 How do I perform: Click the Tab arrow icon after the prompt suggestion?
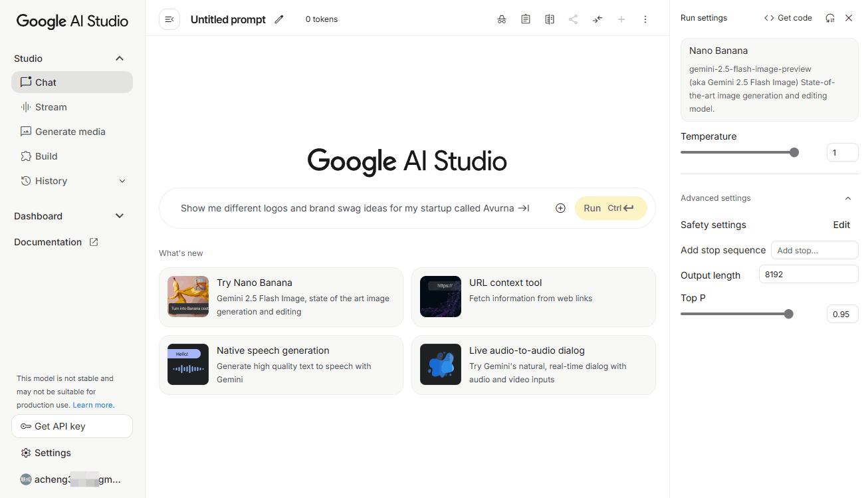coord(524,208)
